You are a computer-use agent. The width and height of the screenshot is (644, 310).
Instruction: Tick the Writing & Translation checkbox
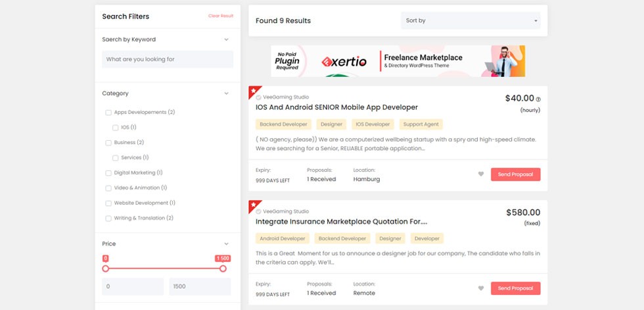(108, 219)
